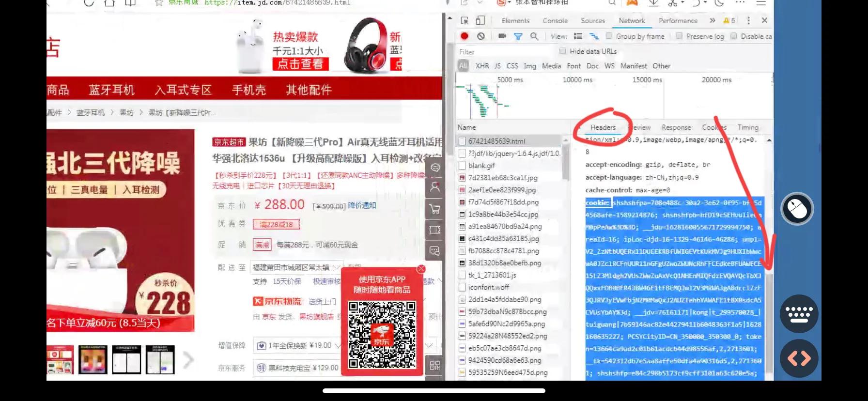Open the Headers request tab
868x401 pixels.
tap(603, 127)
